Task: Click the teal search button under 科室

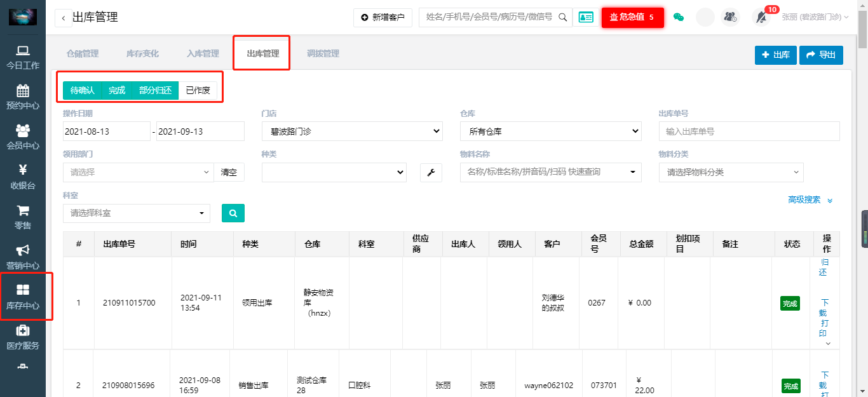Action: coord(233,213)
